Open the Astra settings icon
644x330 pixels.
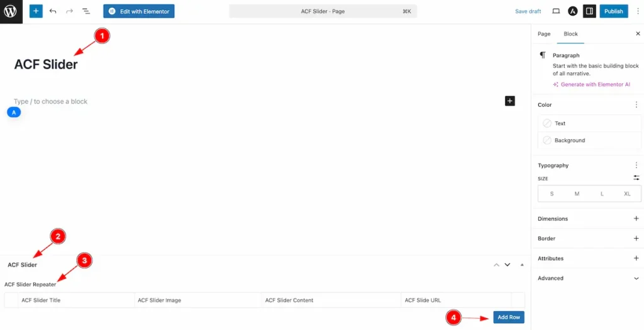[573, 11]
